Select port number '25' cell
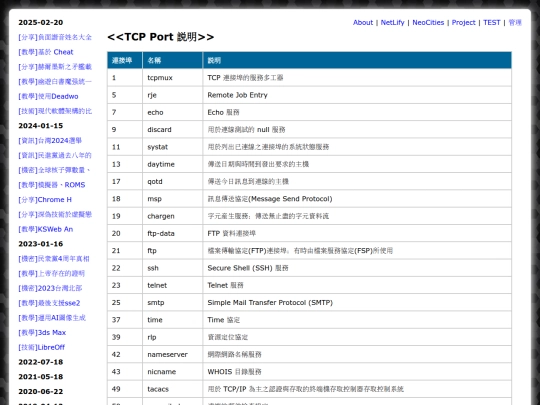Screen dimensions: 540x405 click(x=125, y=303)
